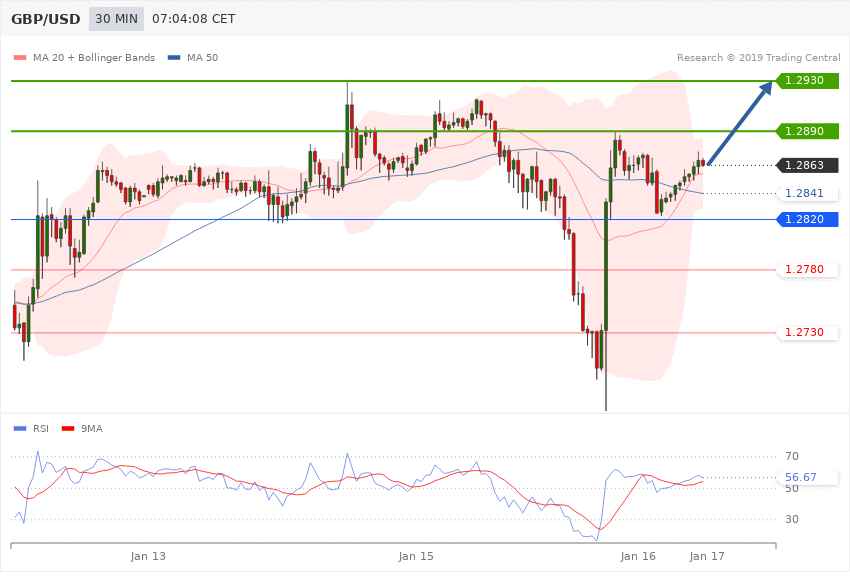The height and width of the screenshot is (576, 850).
Task: Click the 9MA red legend swatch
Action: (68, 429)
